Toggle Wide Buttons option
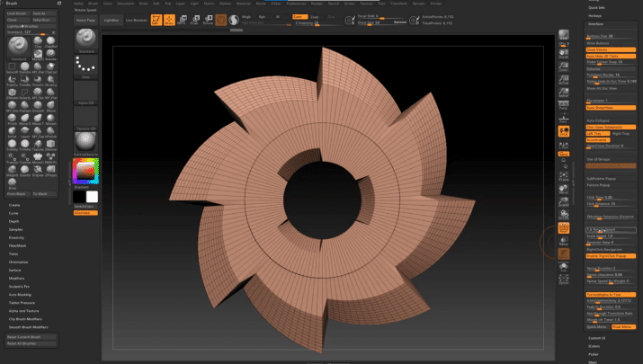The image size is (643, 364). click(611, 43)
